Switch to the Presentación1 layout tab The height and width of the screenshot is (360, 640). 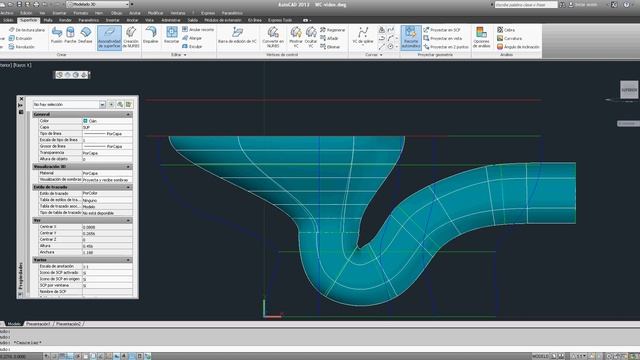click(38, 324)
